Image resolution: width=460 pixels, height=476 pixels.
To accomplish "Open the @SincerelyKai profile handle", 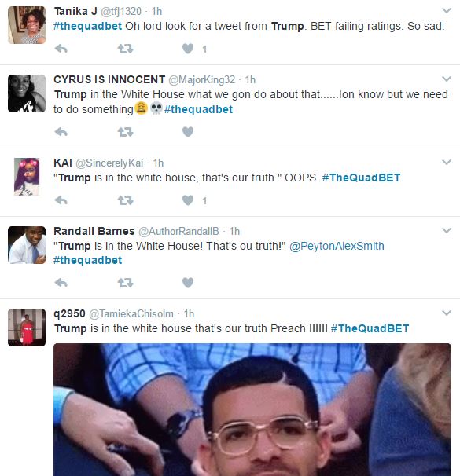I will click(x=109, y=163).
